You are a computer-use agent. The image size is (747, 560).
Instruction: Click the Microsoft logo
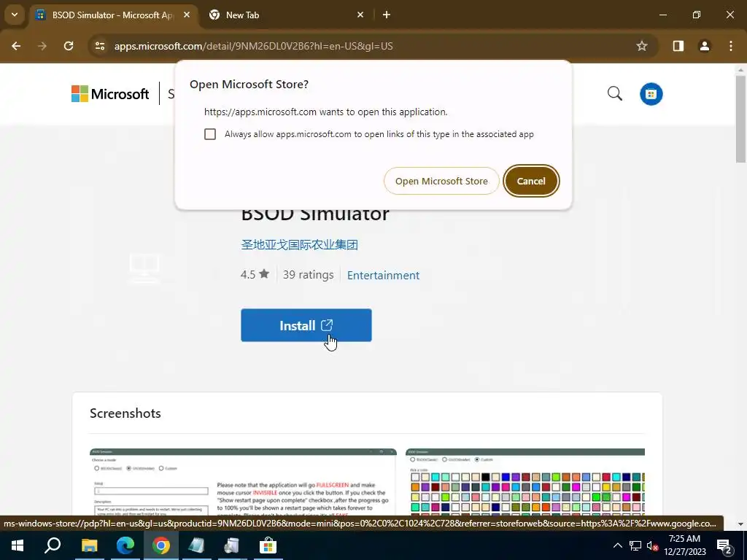tap(111, 94)
